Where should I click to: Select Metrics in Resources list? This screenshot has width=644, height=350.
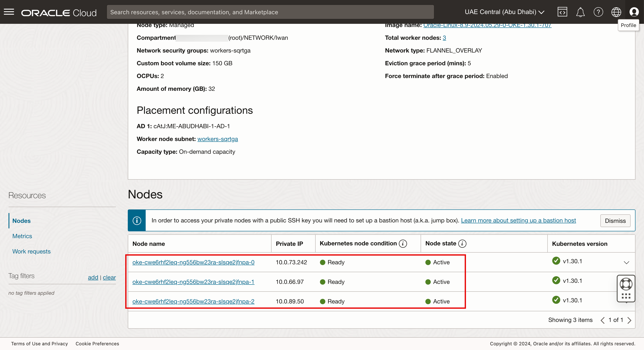(x=22, y=236)
